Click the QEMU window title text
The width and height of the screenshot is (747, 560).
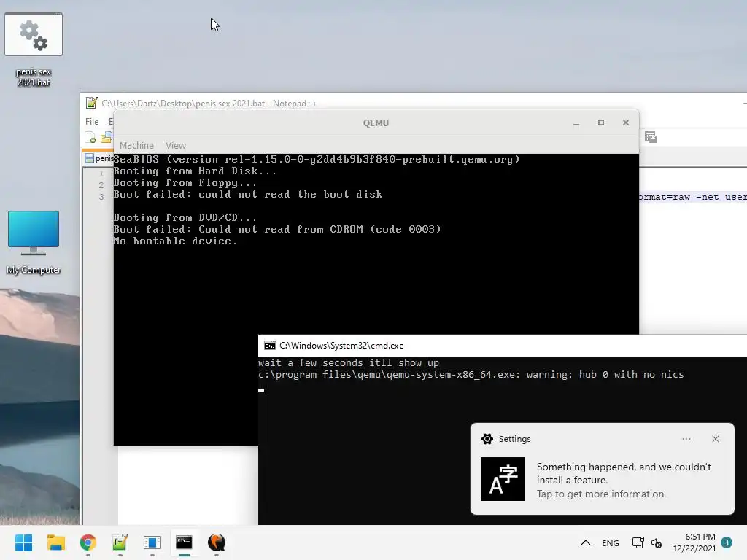click(376, 122)
